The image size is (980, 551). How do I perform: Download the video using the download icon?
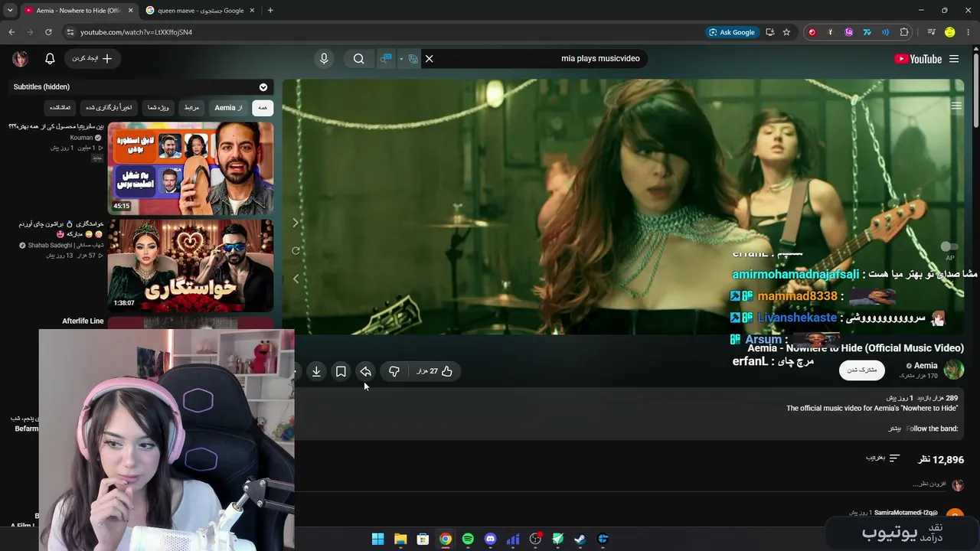(316, 371)
